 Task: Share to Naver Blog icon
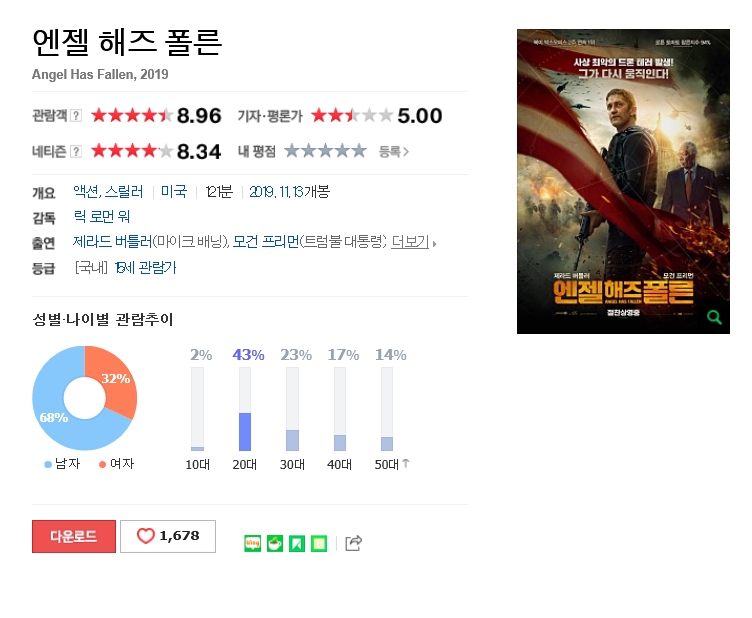pyautogui.click(x=252, y=543)
